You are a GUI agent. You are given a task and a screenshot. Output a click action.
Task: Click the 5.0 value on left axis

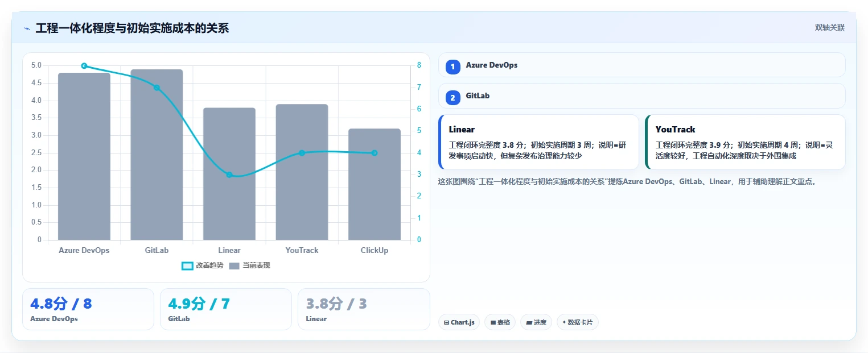[x=36, y=65]
